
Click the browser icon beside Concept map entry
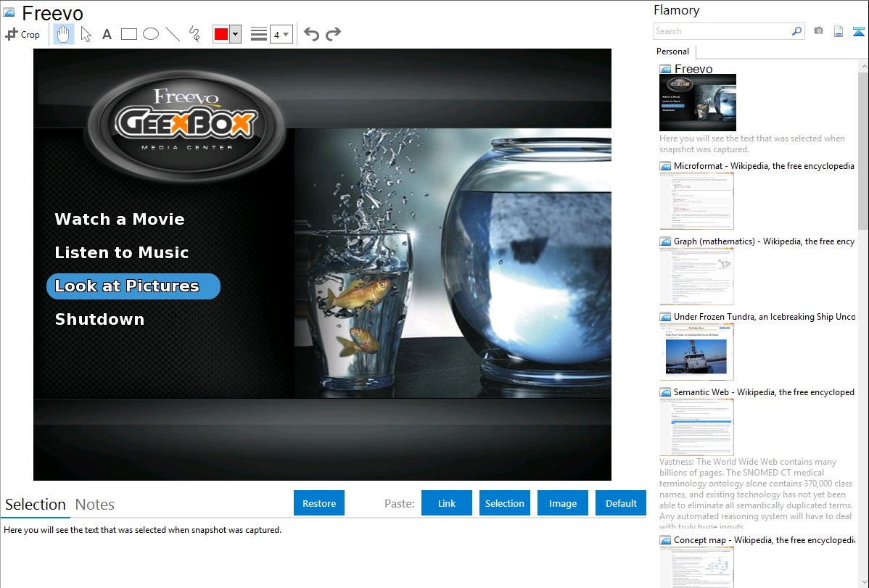(666, 540)
